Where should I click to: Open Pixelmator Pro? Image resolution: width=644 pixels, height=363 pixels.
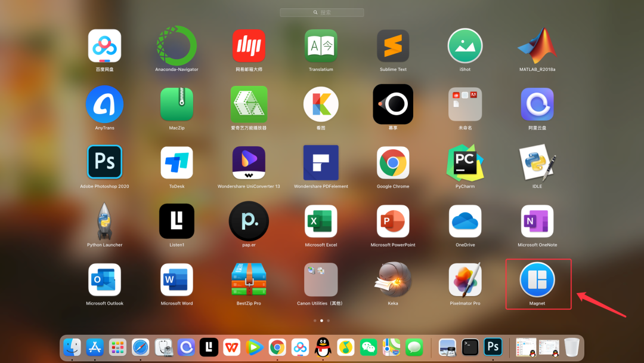pyautogui.click(x=465, y=279)
